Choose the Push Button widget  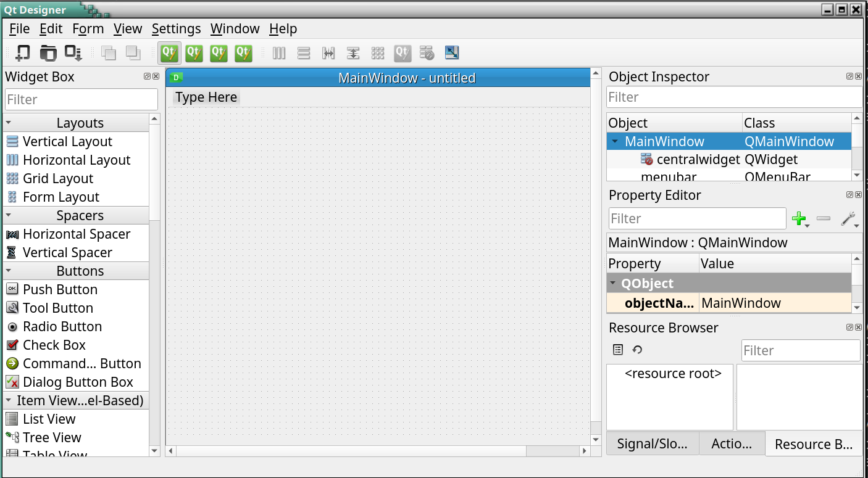pos(76,289)
